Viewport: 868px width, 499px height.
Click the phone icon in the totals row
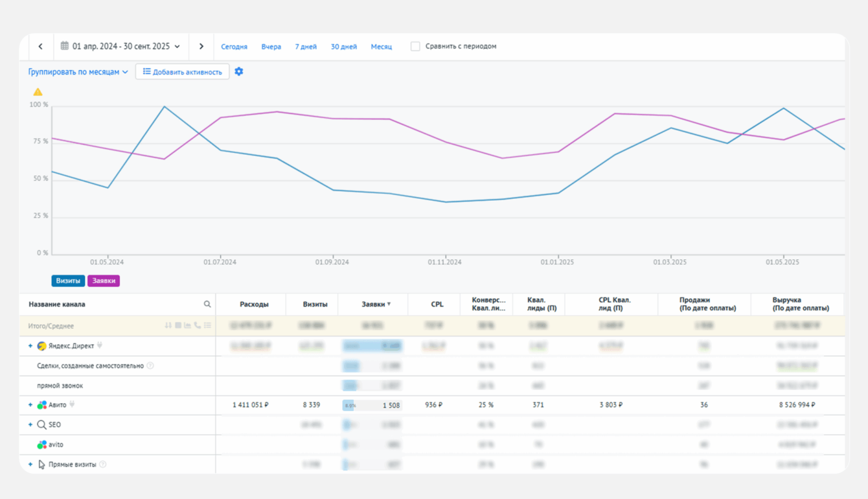pos(198,325)
